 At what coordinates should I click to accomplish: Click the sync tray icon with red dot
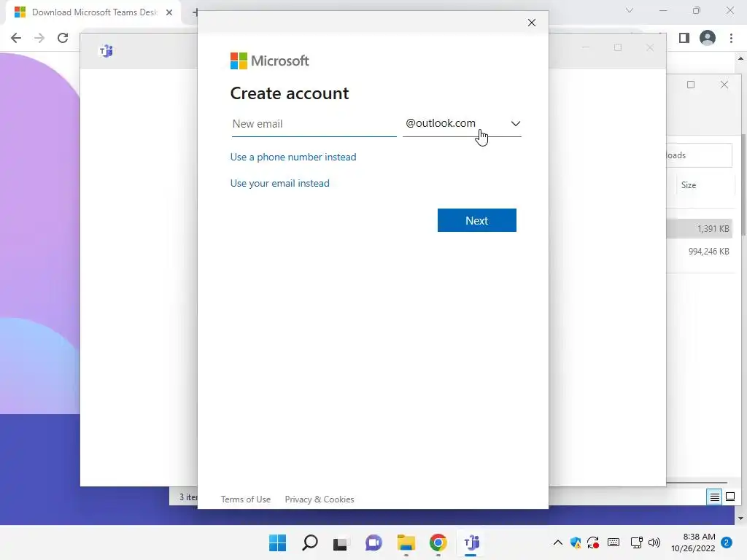pos(593,542)
